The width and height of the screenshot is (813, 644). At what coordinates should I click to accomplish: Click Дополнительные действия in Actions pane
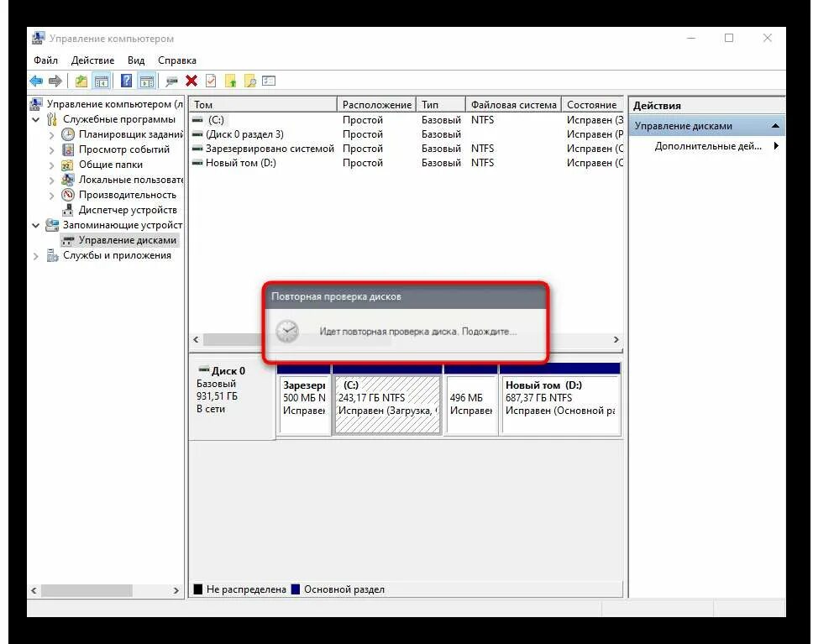click(708, 146)
